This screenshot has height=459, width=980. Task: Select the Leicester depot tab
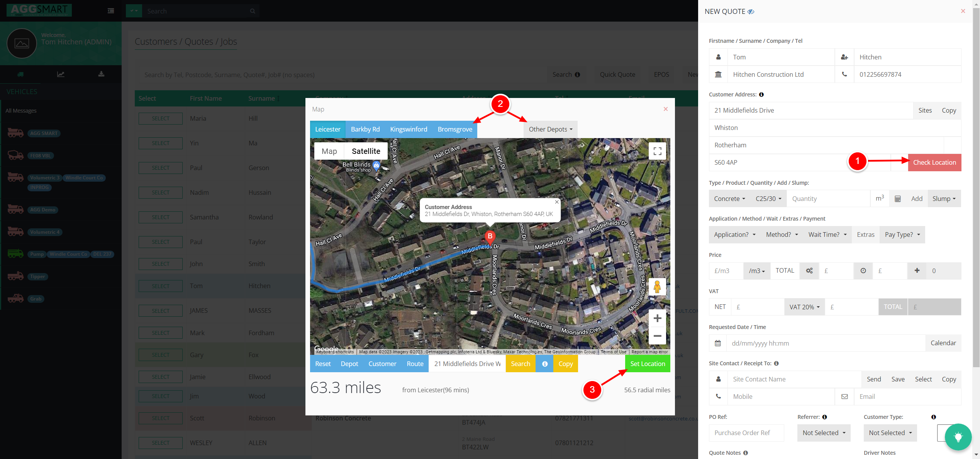click(x=328, y=129)
